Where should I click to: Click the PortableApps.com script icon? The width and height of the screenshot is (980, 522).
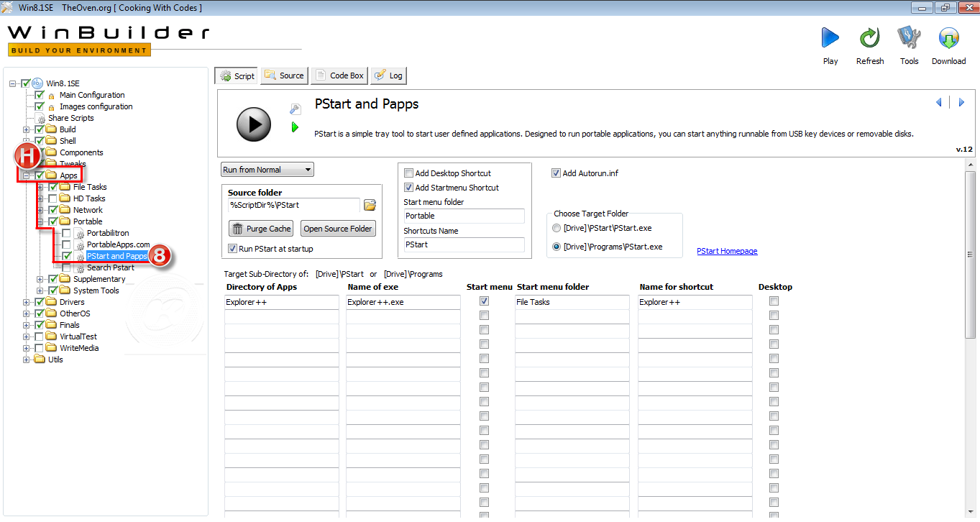pyautogui.click(x=81, y=245)
